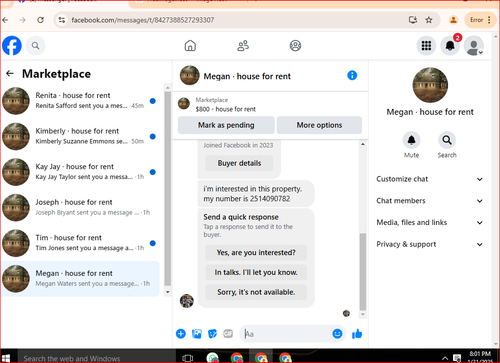This screenshot has height=363, width=500.
Task: Click the browser forward arrow
Action: [23, 20]
